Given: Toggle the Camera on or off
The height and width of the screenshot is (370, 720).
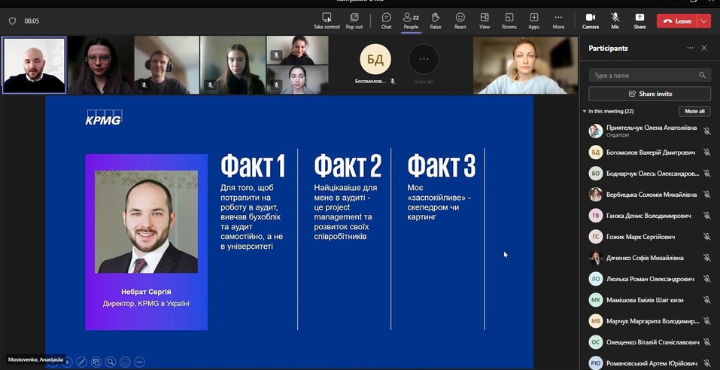Looking at the screenshot, I should [x=591, y=21].
